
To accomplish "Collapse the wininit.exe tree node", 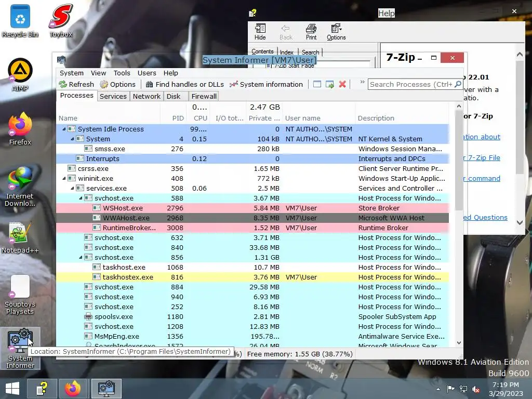I will click(x=64, y=179).
